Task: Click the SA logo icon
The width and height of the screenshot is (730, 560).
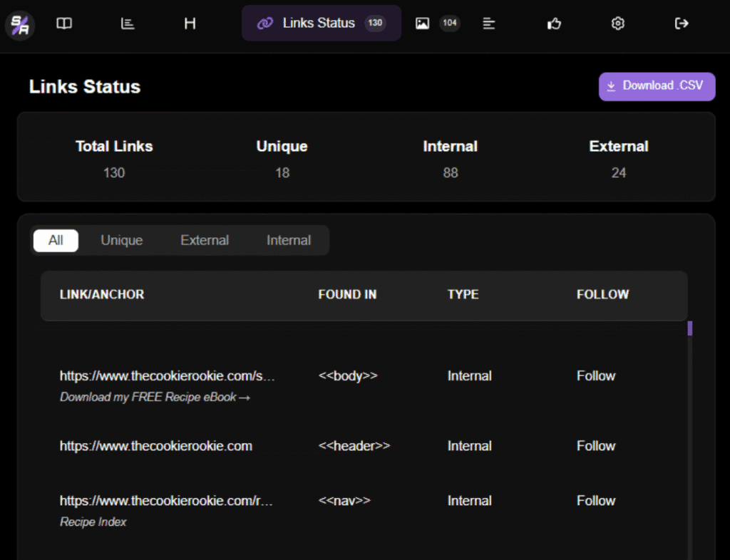Action: point(19,24)
